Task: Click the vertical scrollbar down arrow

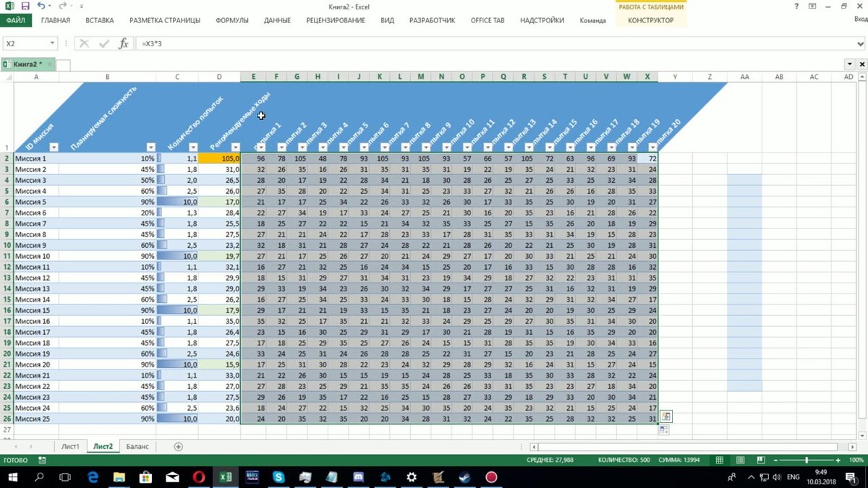Action: (x=861, y=435)
